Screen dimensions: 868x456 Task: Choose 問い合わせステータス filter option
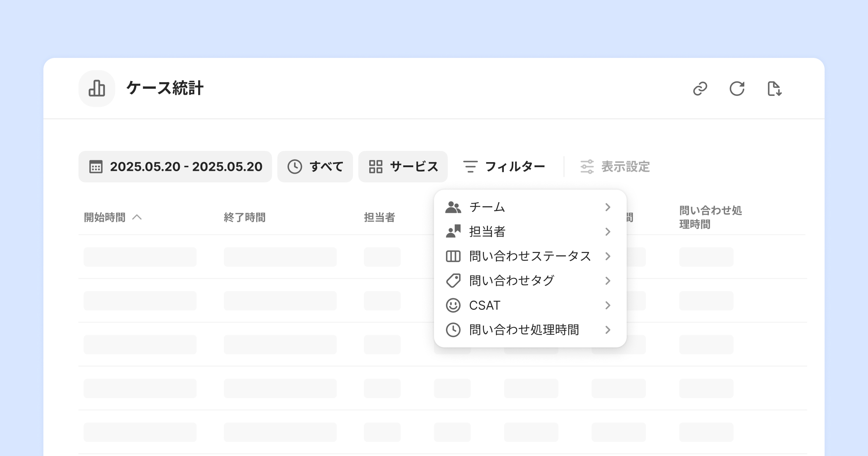[x=529, y=256]
